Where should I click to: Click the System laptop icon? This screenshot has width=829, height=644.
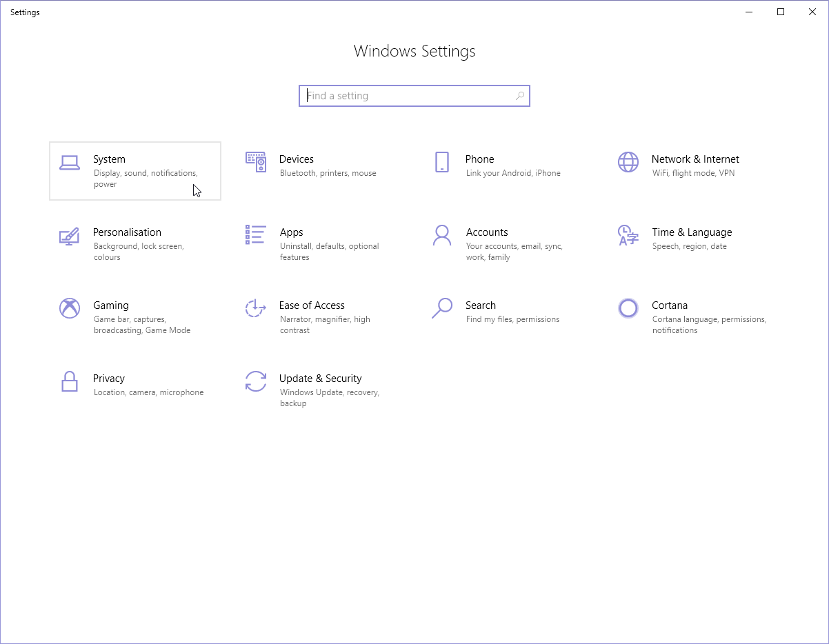click(x=70, y=163)
